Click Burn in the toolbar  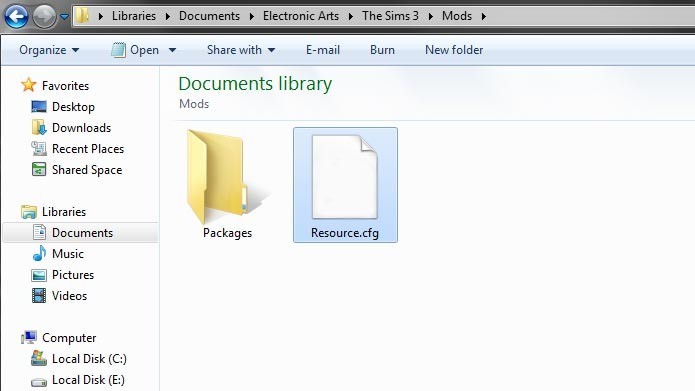pos(382,50)
